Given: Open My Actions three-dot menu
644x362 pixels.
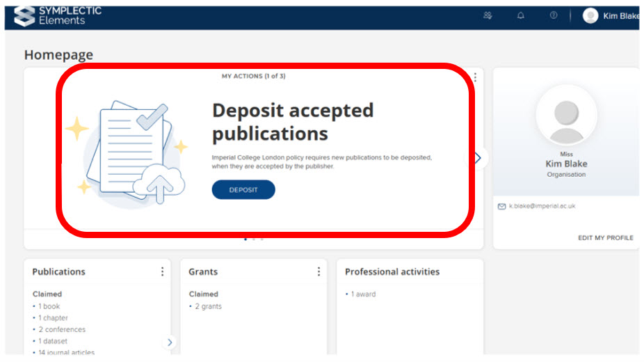Looking at the screenshot, I should pyautogui.click(x=475, y=77).
